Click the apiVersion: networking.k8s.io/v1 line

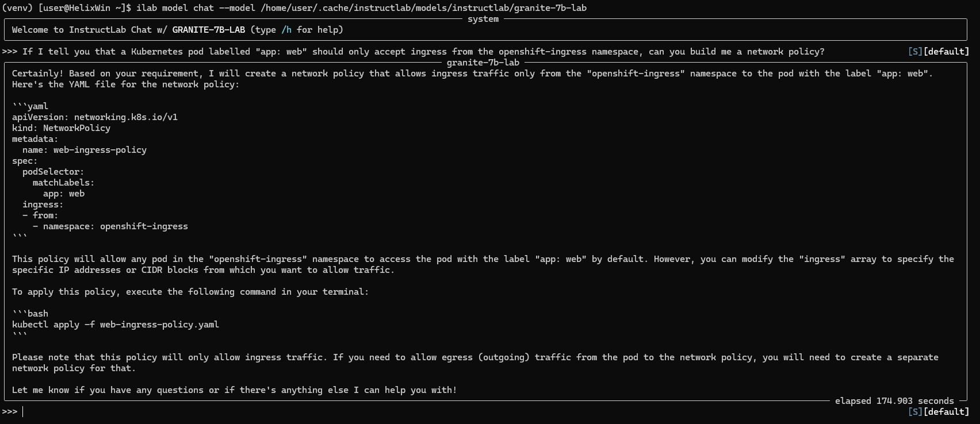coord(95,117)
